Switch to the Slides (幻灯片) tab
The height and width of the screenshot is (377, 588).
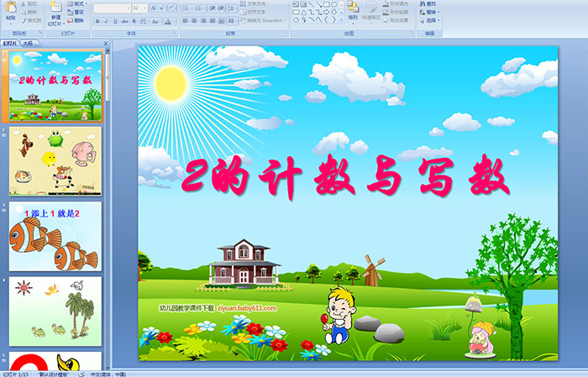[x=10, y=42]
